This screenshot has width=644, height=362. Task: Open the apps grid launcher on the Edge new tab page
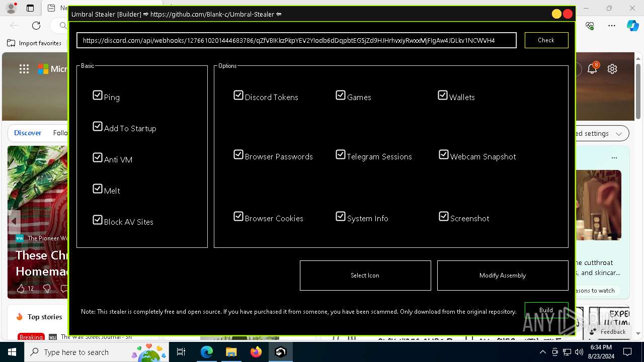coord(24,69)
